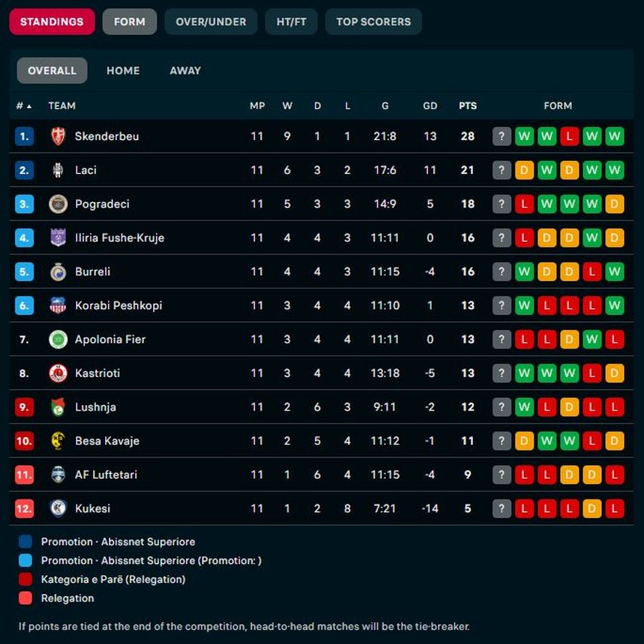Screen dimensions: 644x644
Task: Click the Skenderbeu team crest icon
Action: click(58, 136)
